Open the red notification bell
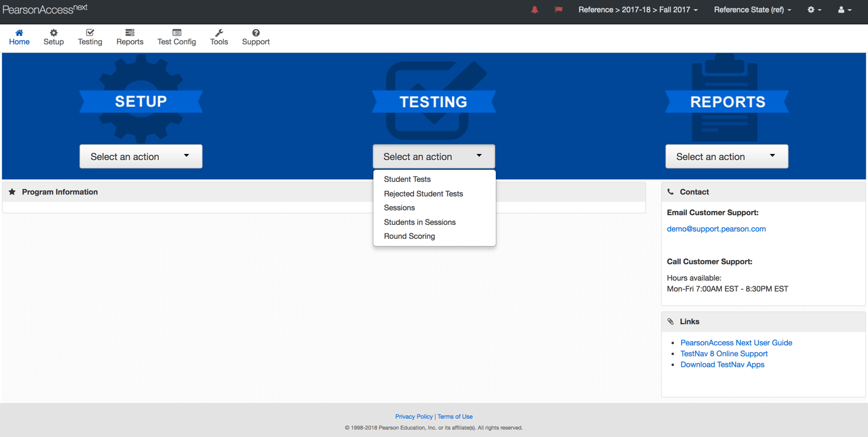This screenshot has width=868, height=437. point(535,10)
